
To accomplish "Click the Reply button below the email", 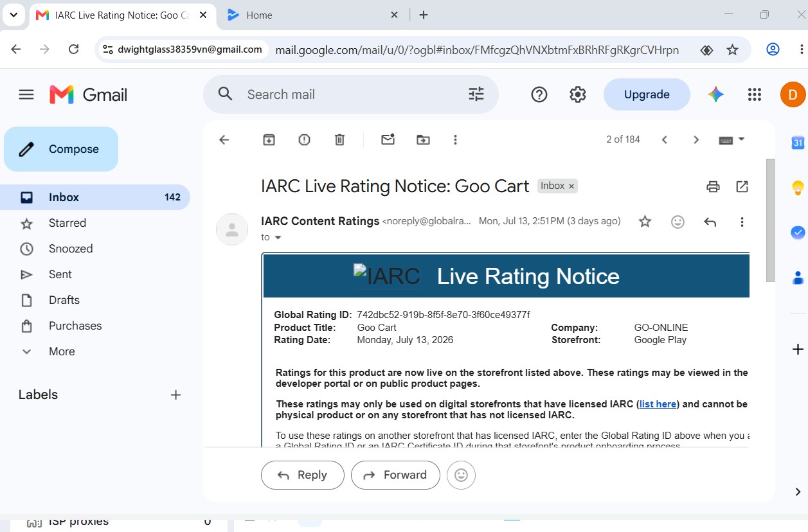I will pos(303,475).
